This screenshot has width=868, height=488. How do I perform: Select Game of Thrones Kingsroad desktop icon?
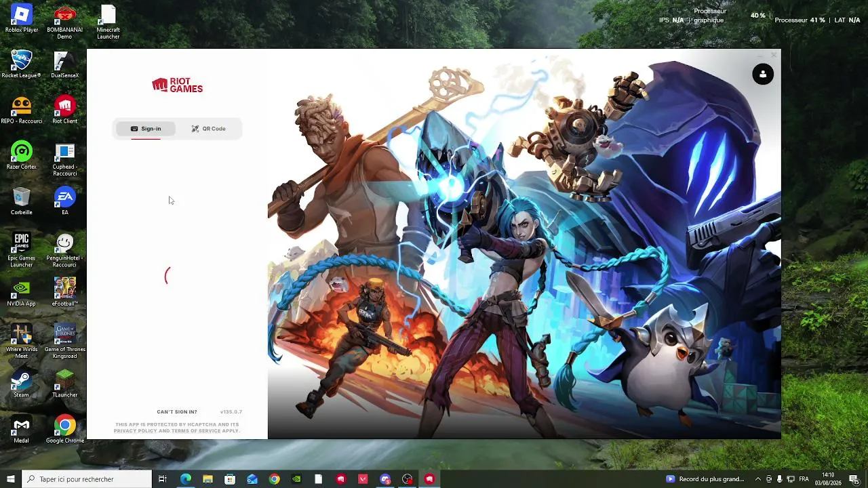pyautogui.click(x=64, y=341)
